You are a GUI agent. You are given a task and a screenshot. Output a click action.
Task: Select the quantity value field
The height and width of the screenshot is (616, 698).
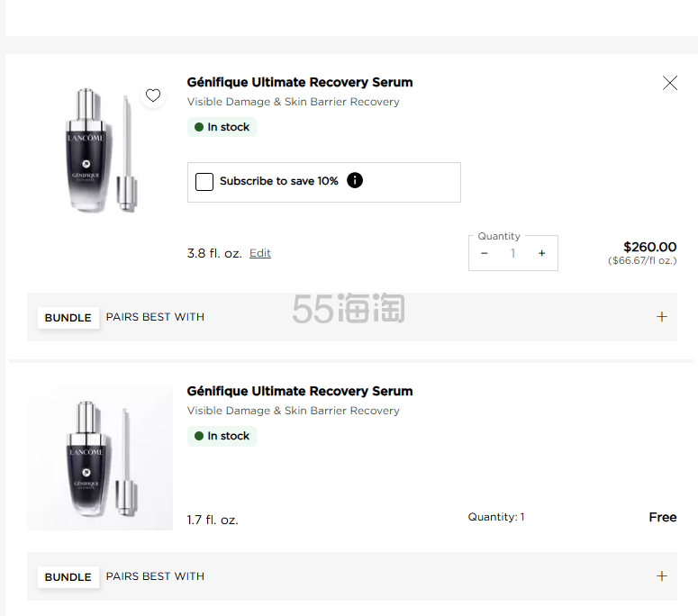(x=512, y=253)
